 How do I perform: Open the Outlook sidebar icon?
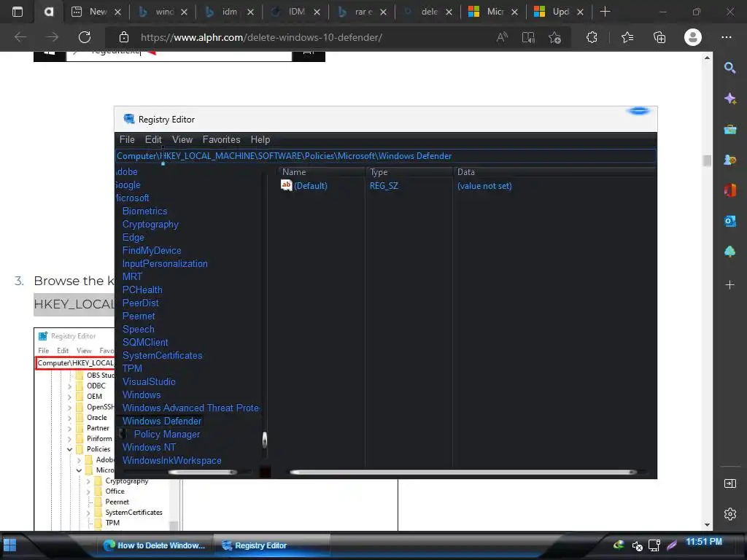point(729,220)
